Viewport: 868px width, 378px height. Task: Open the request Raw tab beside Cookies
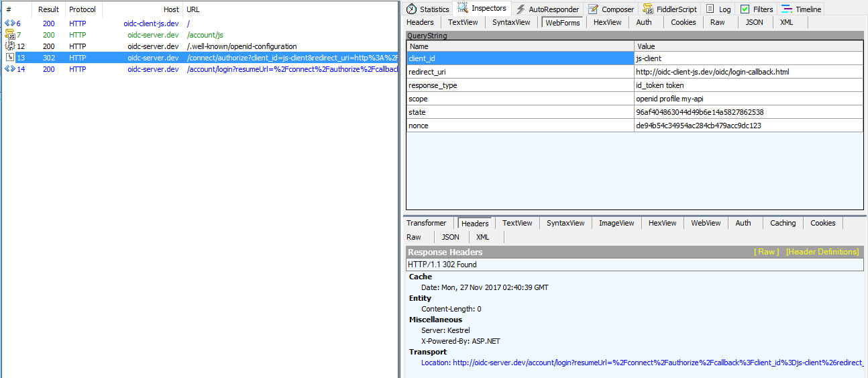pos(718,22)
